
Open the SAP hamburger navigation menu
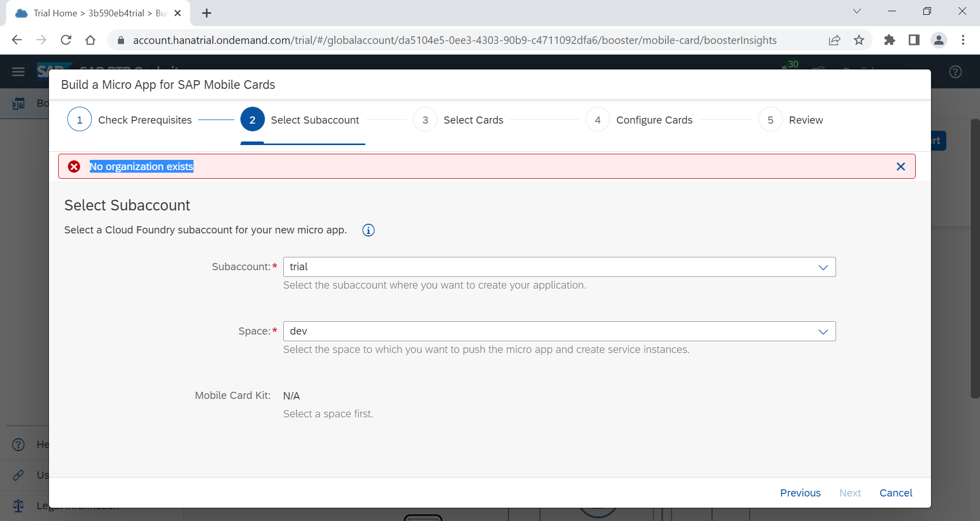18,72
